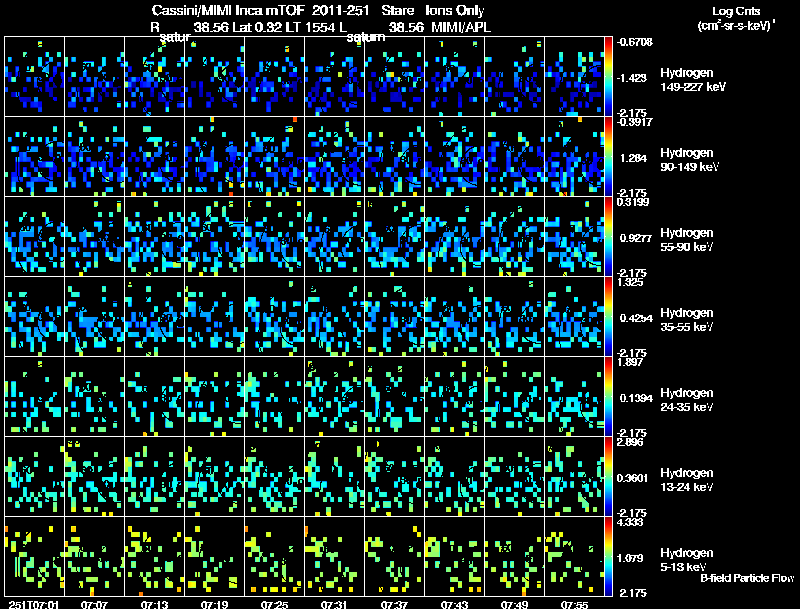Select the 13-24 keV panel at 07:55
Viewport: 800px width, 609px height.
(574, 476)
